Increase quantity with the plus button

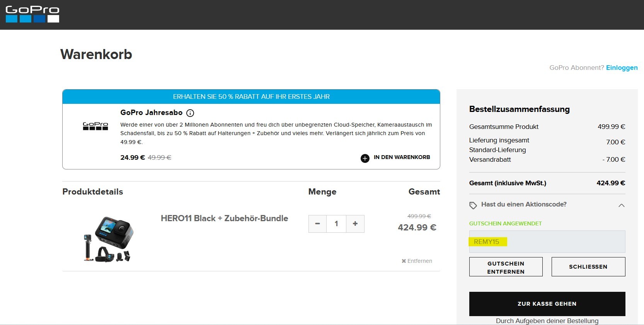pyautogui.click(x=355, y=224)
